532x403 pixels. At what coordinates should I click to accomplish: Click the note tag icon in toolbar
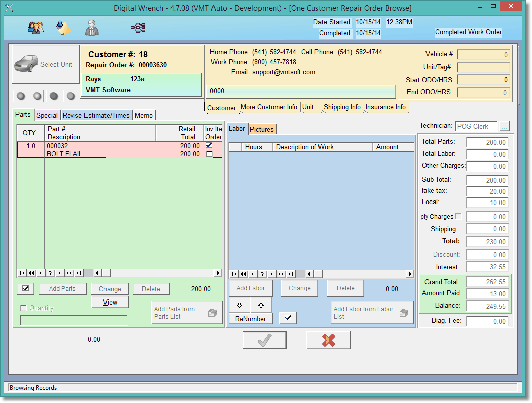[x=63, y=28]
